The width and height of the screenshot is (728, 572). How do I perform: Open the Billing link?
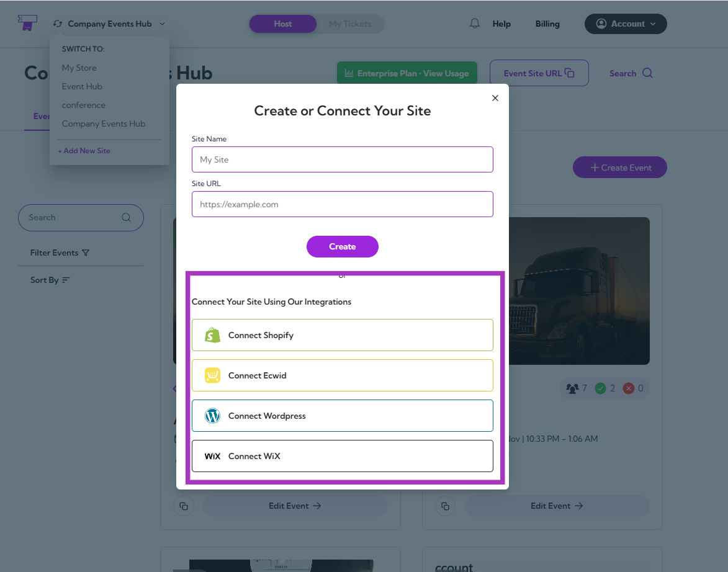coord(547,24)
